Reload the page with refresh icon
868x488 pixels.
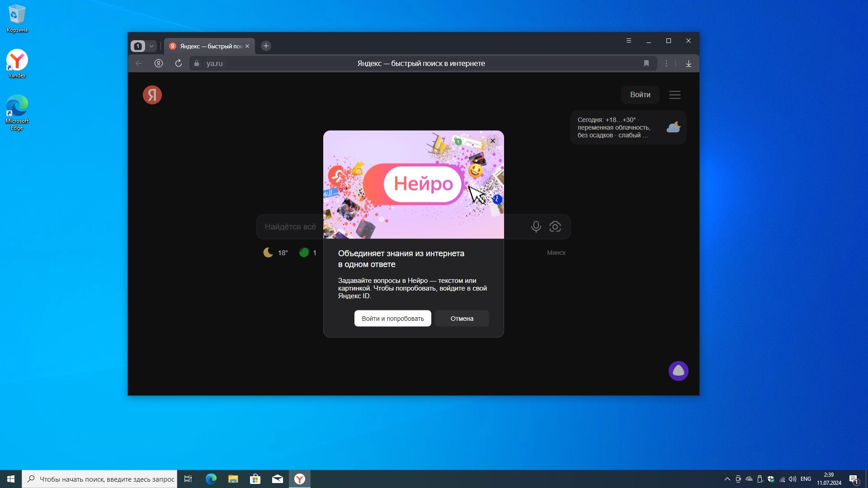(x=179, y=63)
